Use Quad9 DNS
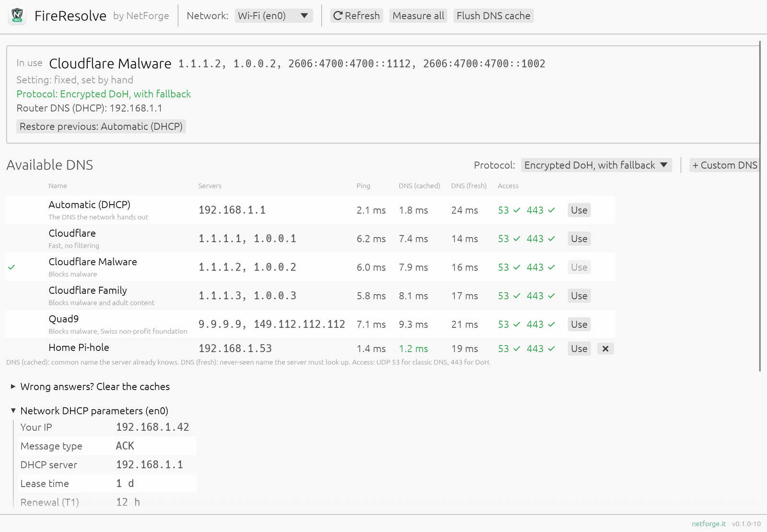The image size is (767, 532). click(x=579, y=324)
